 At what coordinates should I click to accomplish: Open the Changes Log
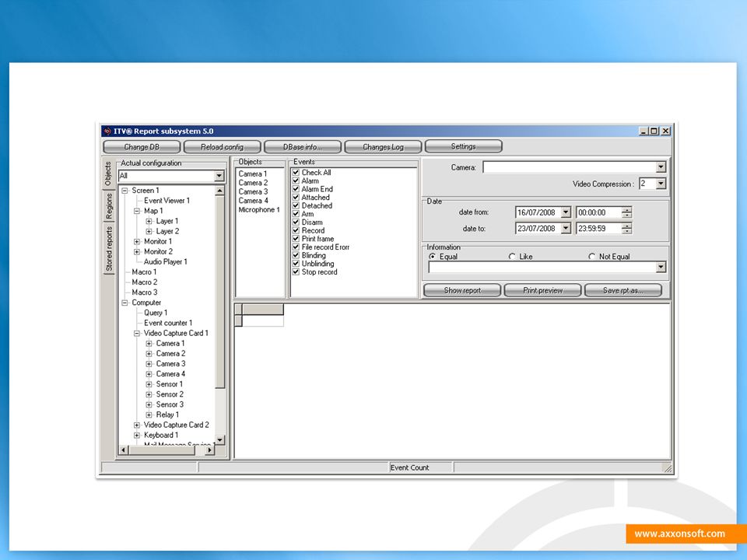(383, 147)
